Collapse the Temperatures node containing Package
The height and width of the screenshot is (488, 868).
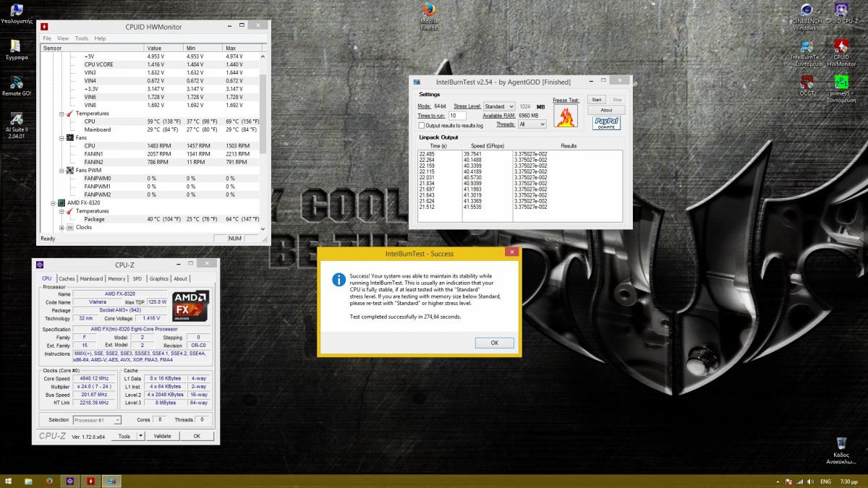[x=62, y=211]
